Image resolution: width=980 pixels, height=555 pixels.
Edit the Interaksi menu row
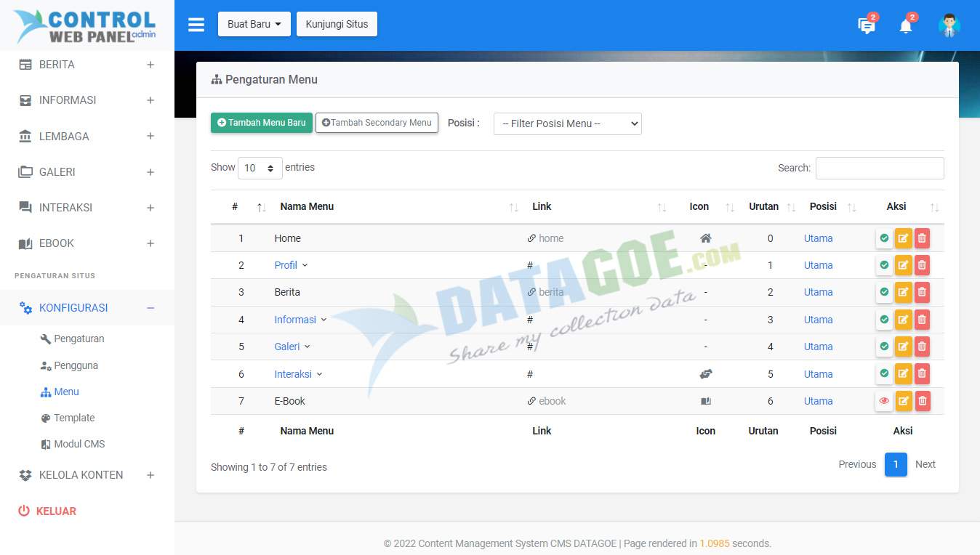coord(903,374)
